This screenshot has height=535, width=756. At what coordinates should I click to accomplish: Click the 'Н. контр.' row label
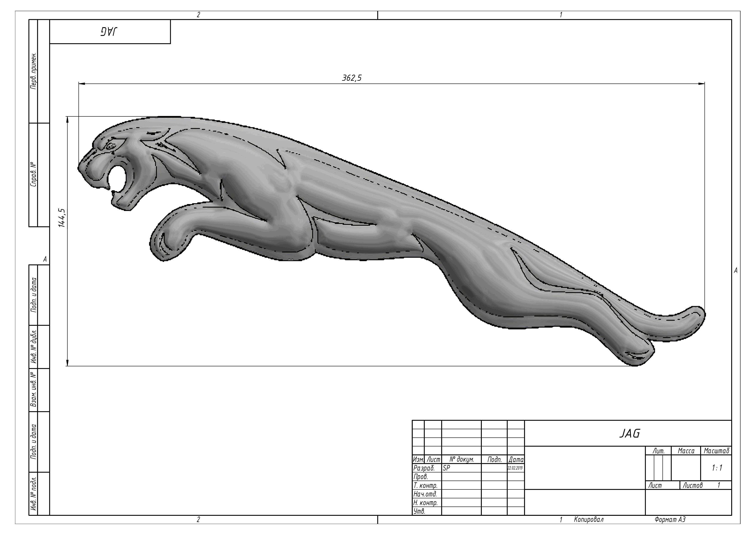tap(425, 503)
